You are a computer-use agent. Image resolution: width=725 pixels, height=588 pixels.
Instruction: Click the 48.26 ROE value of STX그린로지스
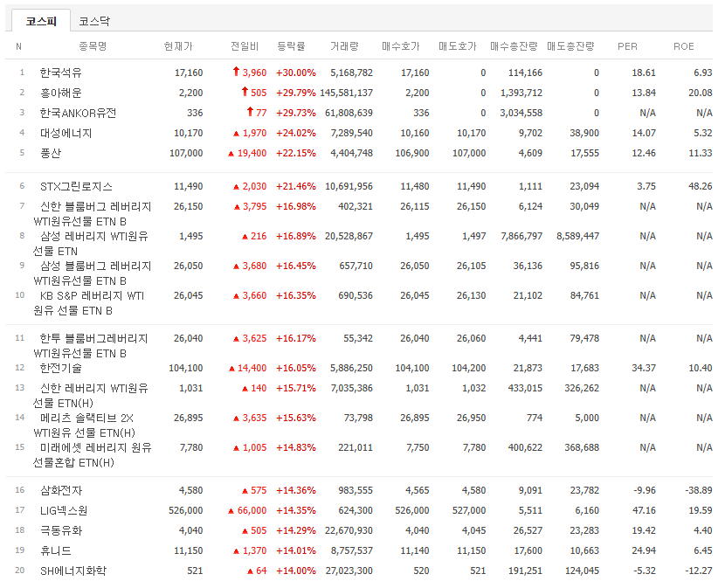pos(700,186)
